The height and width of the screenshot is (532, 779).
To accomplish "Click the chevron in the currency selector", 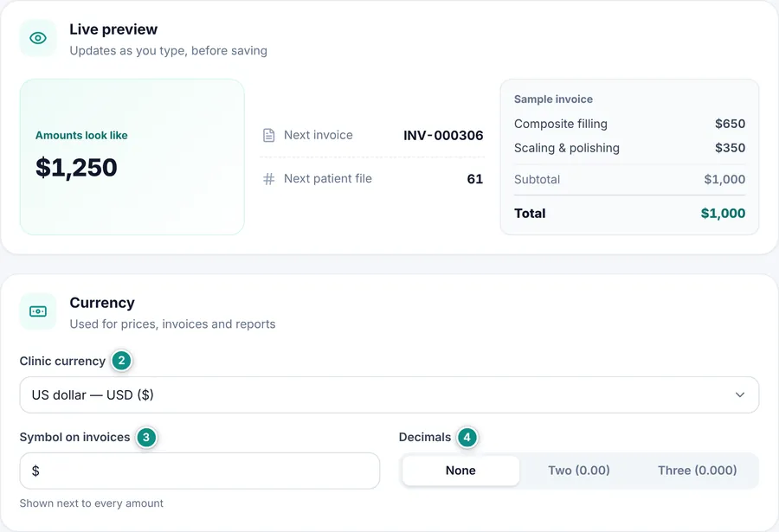I will point(740,395).
